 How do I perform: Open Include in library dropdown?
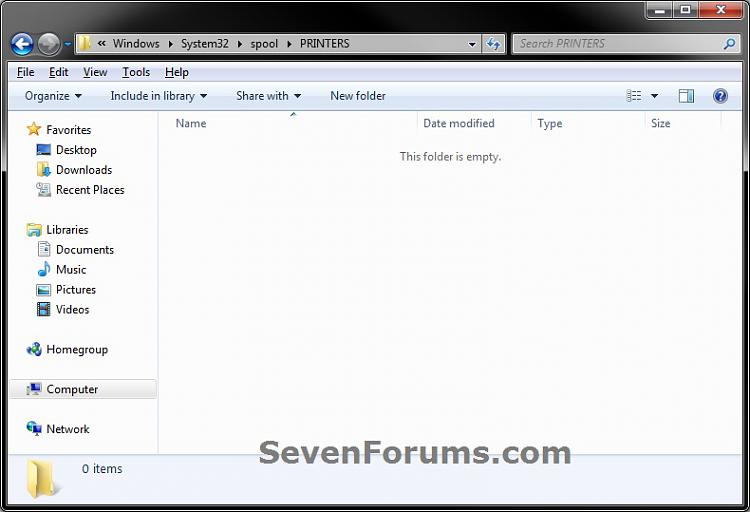pyautogui.click(x=158, y=96)
